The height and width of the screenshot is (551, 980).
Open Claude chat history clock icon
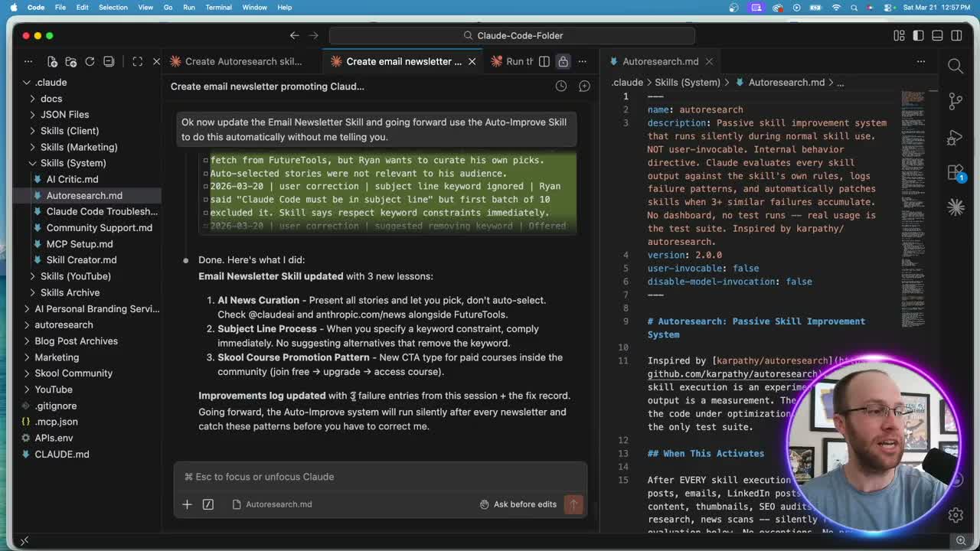tap(561, 86)
